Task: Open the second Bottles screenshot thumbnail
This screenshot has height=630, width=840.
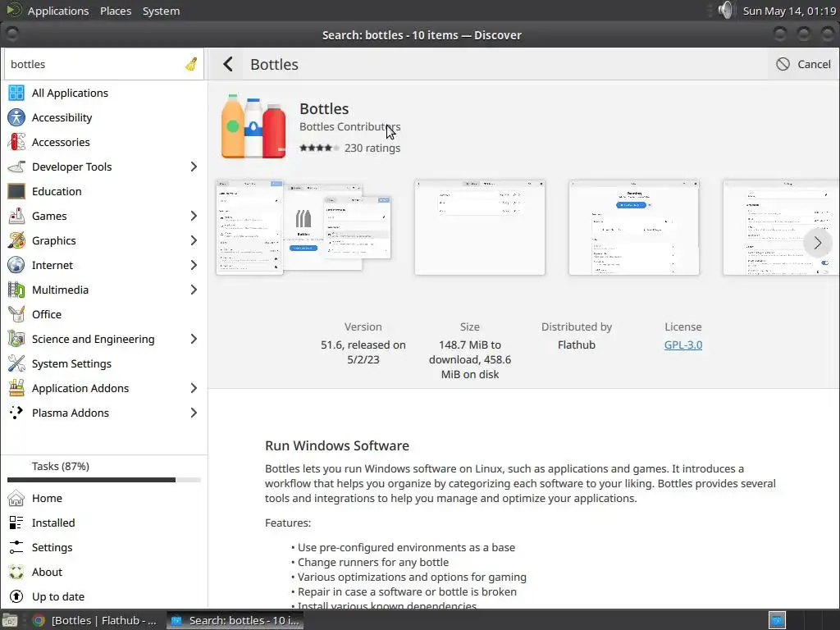Action: coord(480,227)
